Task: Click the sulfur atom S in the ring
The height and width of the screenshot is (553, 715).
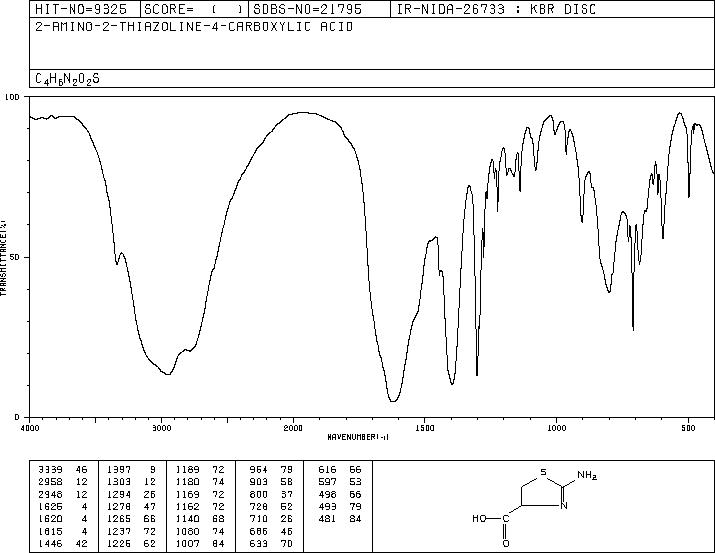Action: tap(544, 472)
